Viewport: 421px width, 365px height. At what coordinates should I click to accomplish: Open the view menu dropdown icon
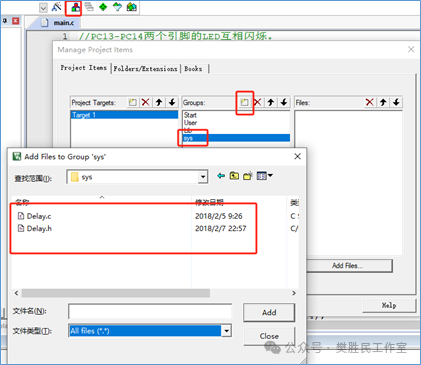265,176
